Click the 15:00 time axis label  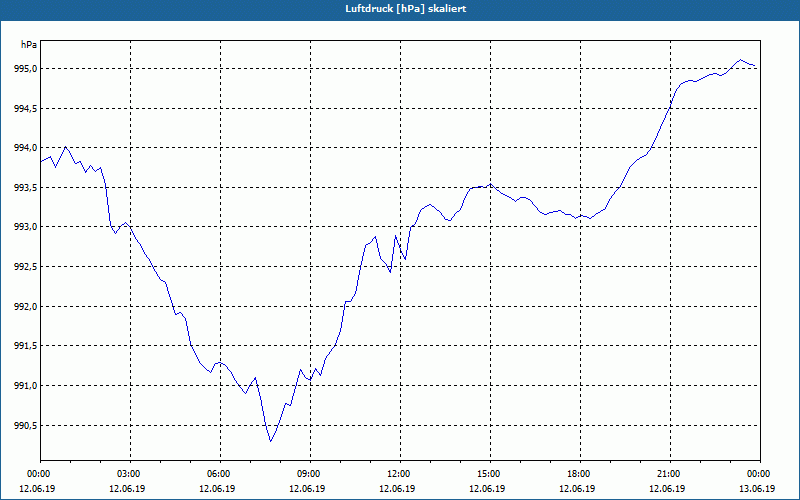(490, 474)
